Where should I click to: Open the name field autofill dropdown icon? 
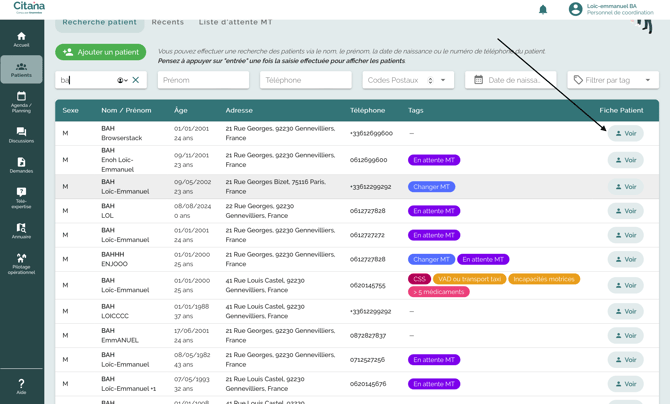[x=123, y=80]
